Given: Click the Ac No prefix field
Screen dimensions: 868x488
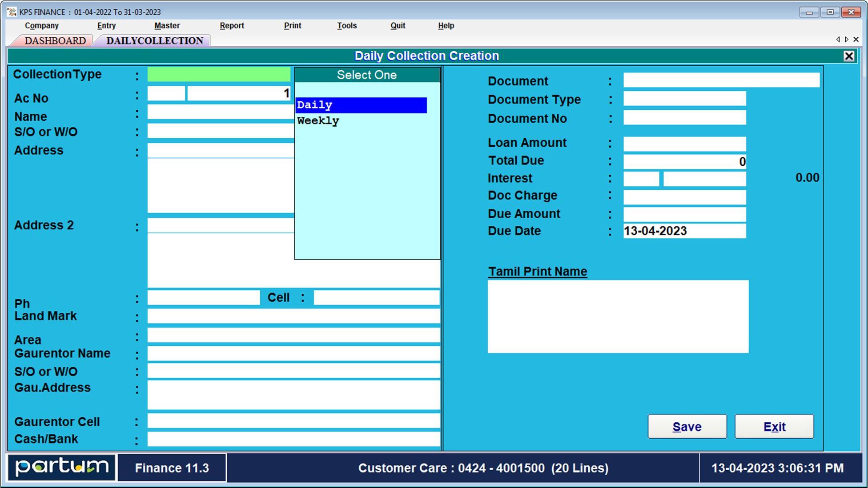Looking at the screenshot, I should [x=166, y=93].
